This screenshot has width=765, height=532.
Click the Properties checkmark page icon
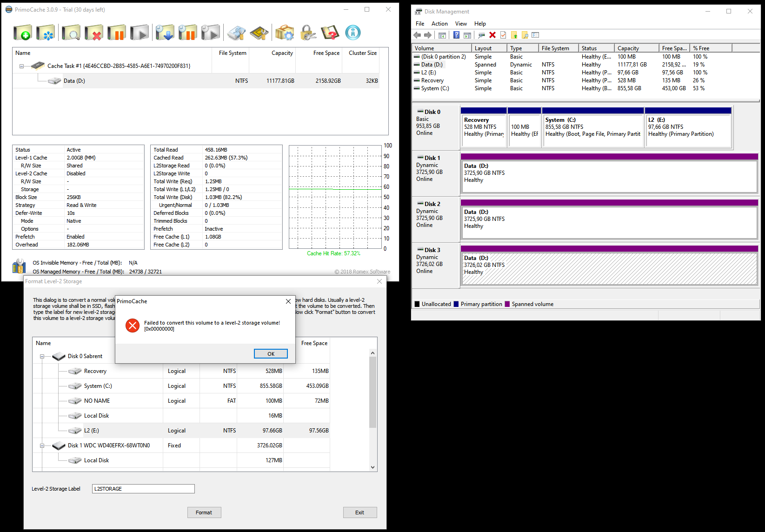(503, 35)
